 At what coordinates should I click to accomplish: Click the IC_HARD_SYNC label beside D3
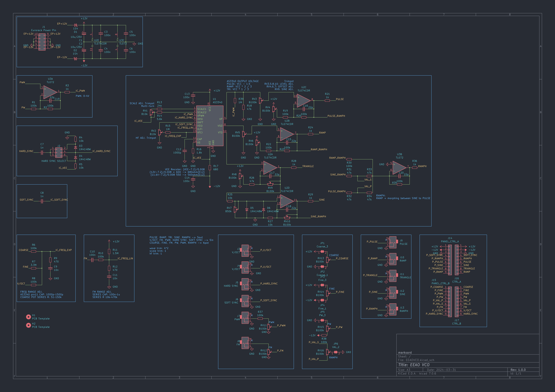tap(101, 151)
